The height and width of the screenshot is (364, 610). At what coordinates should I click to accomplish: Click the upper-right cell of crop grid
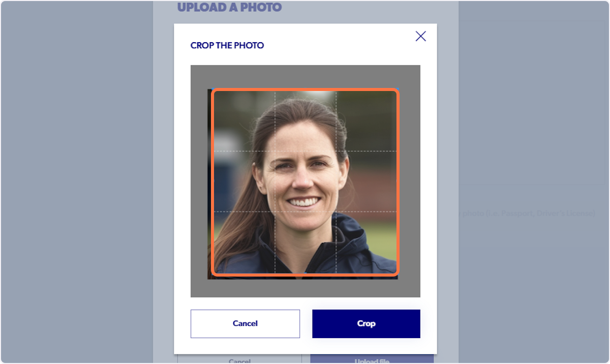[x=366, y=122]
